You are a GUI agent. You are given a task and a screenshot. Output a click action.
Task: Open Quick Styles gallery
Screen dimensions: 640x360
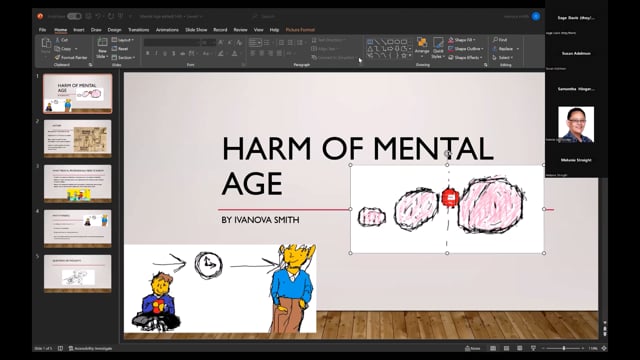click(438, 47)
